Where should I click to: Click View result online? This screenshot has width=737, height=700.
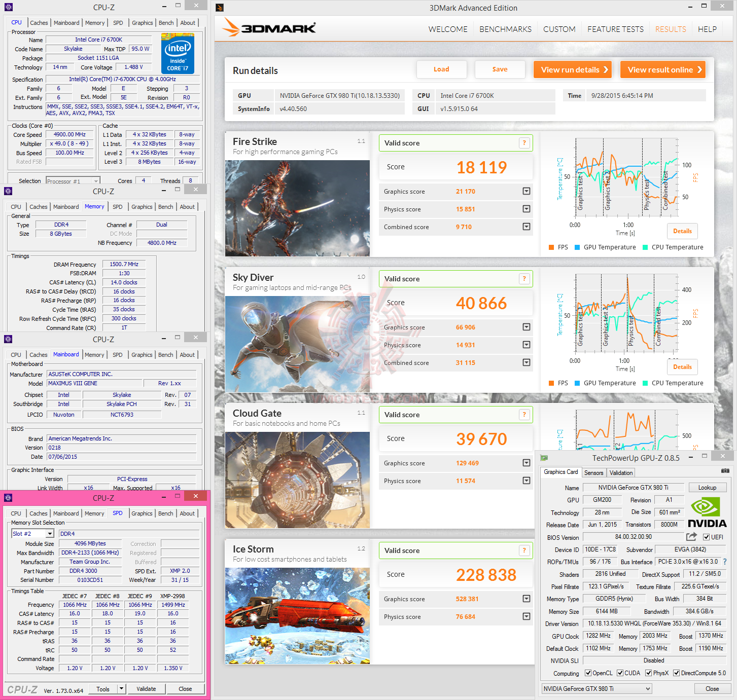[663, 69]
